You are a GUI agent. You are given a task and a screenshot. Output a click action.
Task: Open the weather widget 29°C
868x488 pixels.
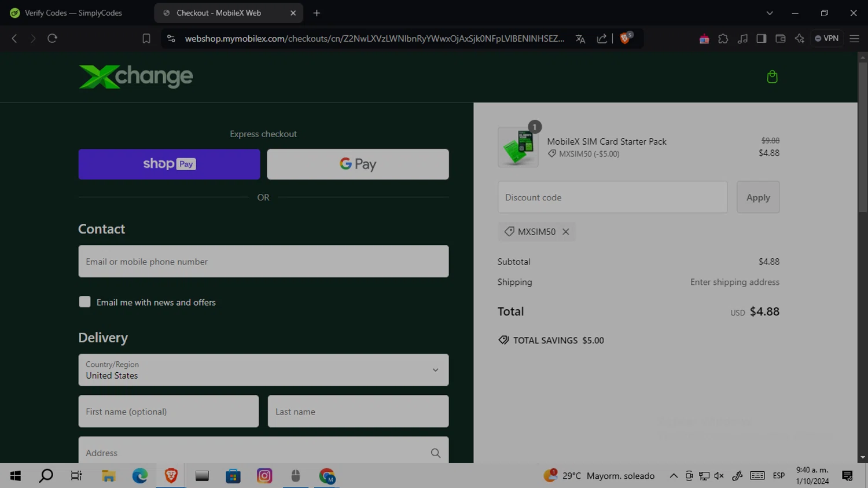point(599,476)
